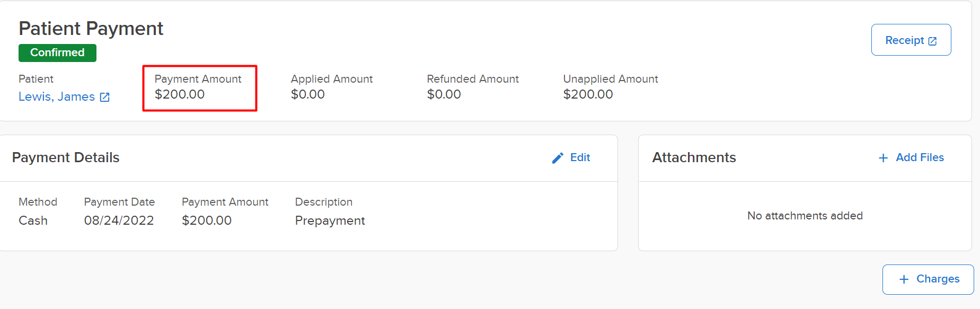Click the external-link icon inside Receipt button

pyautogui.click(x=932, y=41)
